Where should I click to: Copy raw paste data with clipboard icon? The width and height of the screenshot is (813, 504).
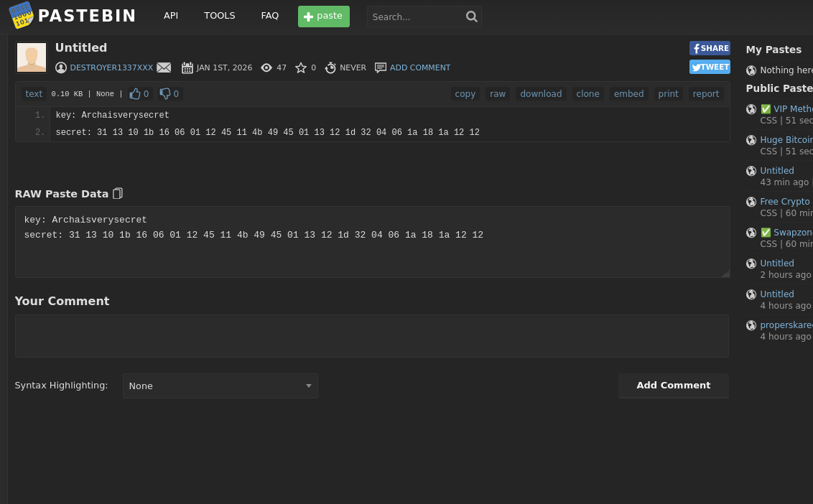coord(118,194)
